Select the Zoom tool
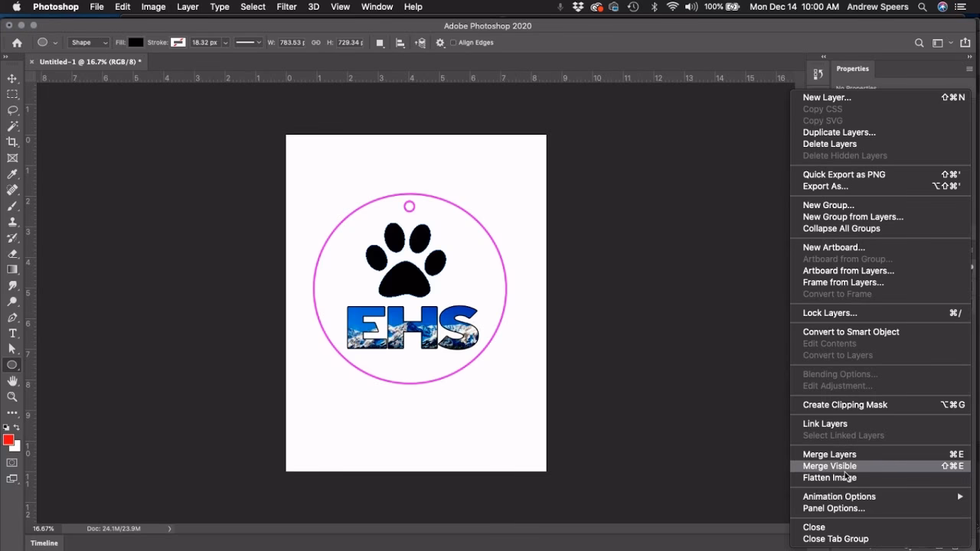Screen dimensions: 980x551 (12, 396)
